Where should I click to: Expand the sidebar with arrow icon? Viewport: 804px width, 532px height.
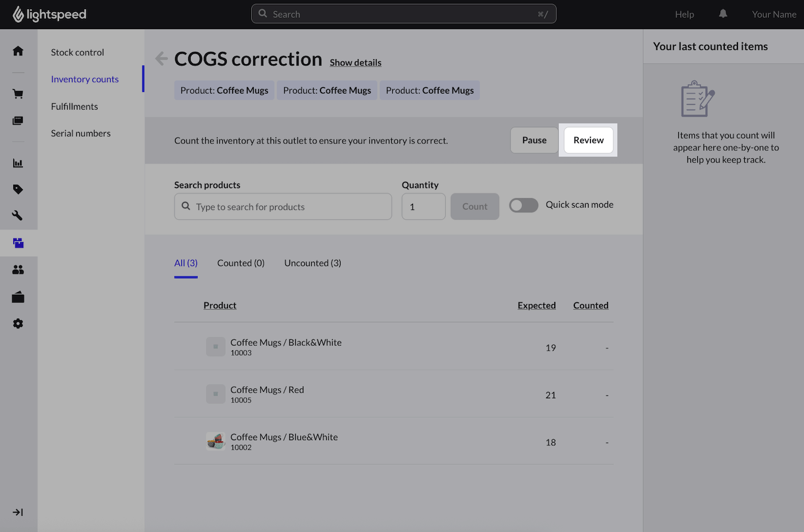pos(18,512)
